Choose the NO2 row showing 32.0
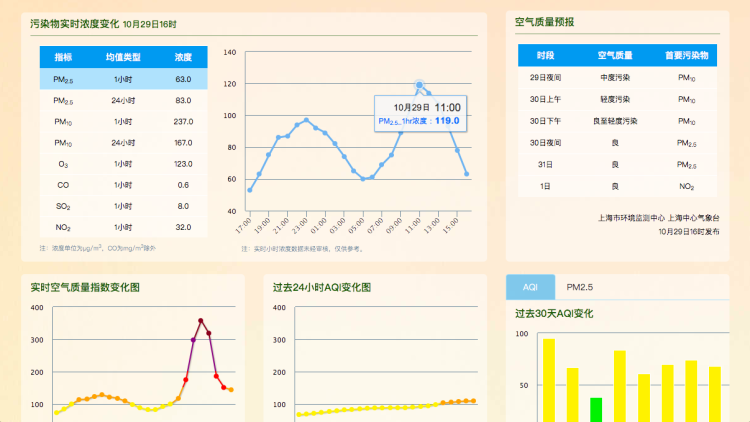The height and width of the screenshot is (422, 750). [123, 227]
